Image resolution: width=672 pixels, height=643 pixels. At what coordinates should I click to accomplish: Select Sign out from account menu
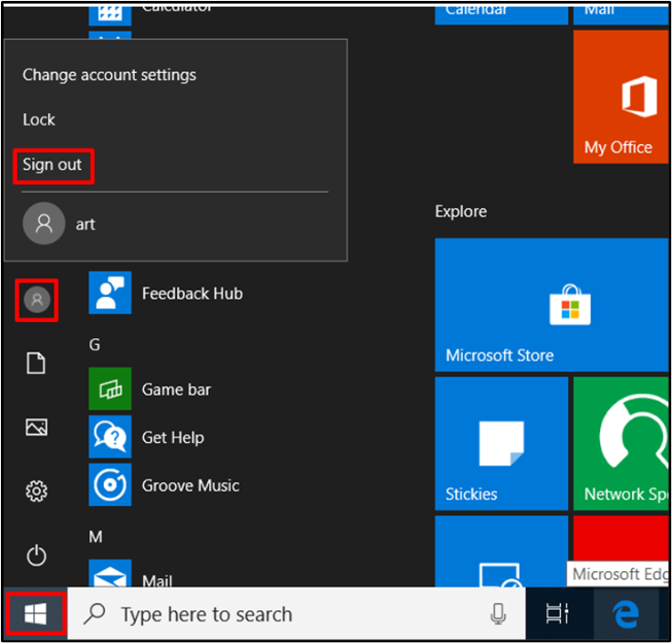click(52, 165)
